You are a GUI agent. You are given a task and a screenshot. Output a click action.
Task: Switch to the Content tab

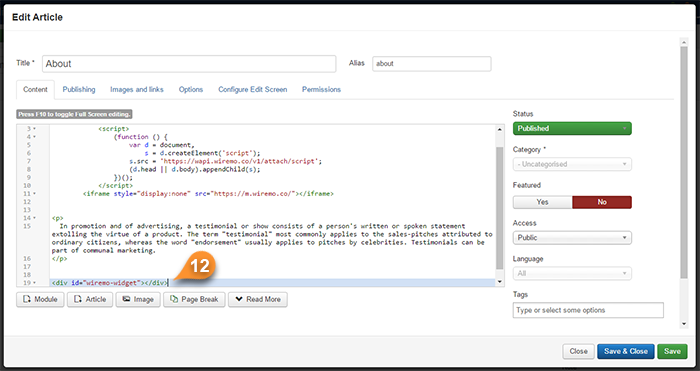pos(35,89)
